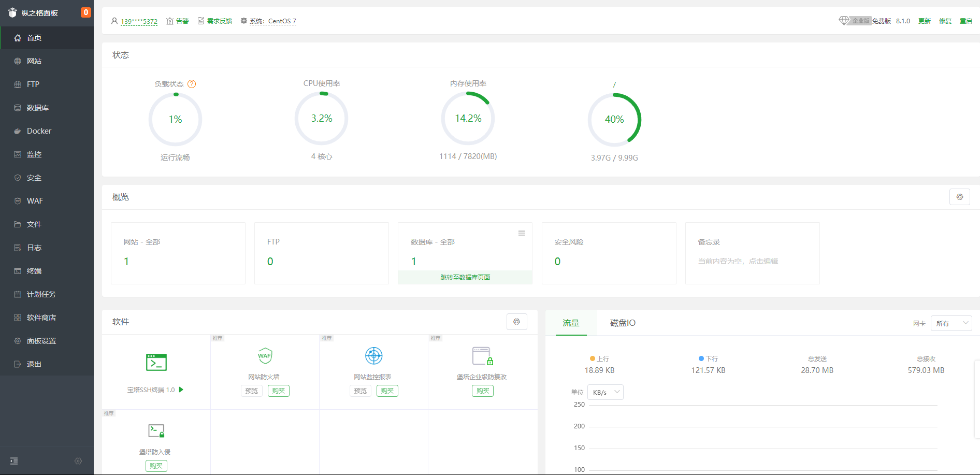Screen dimensions: 980x475
Task: Click the 计划任务 schedule icon
Action: click(18, 294)
